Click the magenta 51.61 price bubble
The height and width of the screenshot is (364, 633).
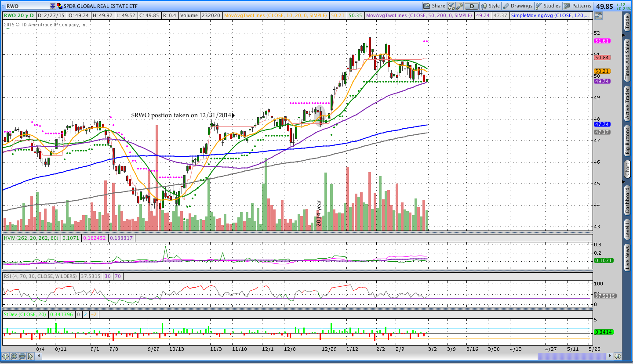[602, 41]
